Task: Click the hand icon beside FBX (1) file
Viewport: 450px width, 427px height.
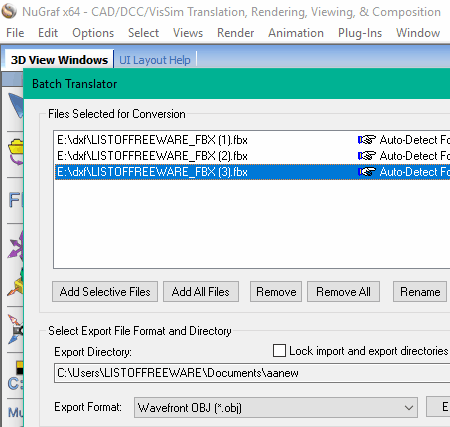Action: [x=367, y=140]
